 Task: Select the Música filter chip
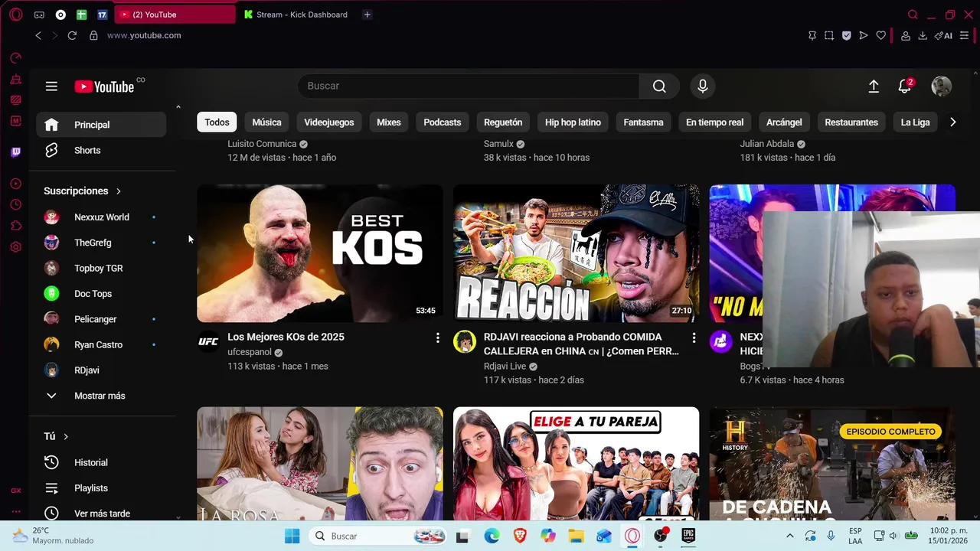pyautogui.click(x=266, y=122)
